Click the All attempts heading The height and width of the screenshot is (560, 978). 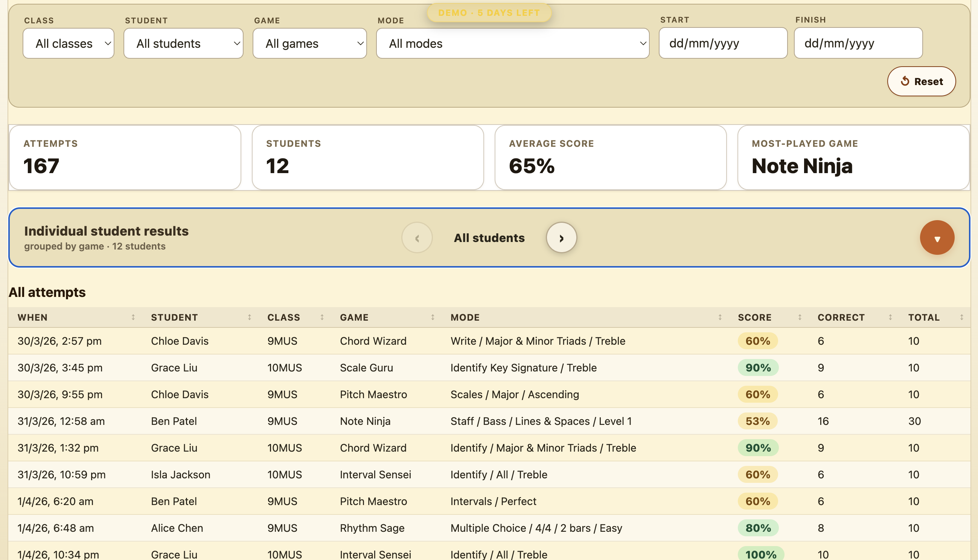(47, 292)
